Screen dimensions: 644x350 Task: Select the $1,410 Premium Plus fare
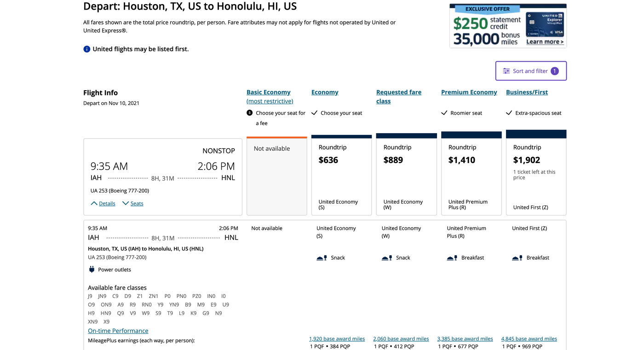click(471, 175)
